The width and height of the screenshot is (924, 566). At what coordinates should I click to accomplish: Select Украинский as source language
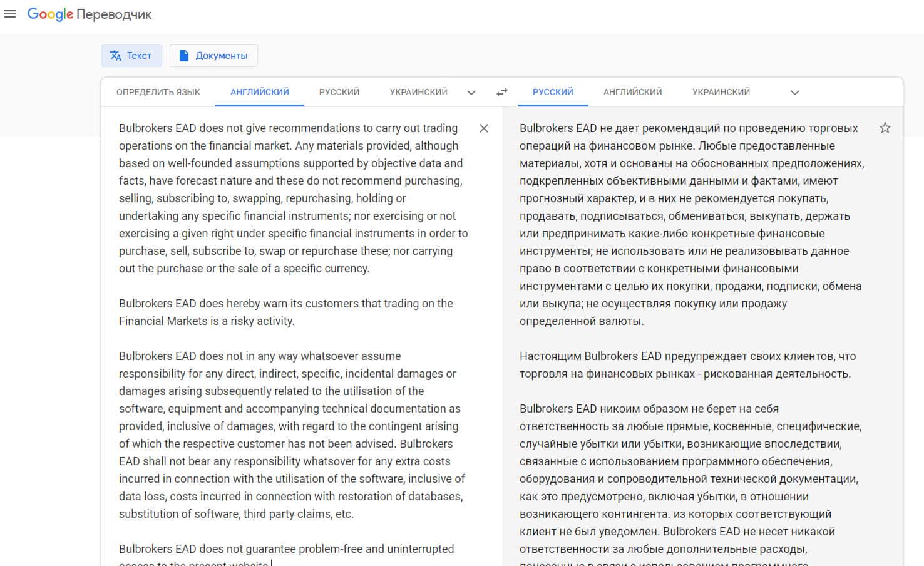(419, 92)
